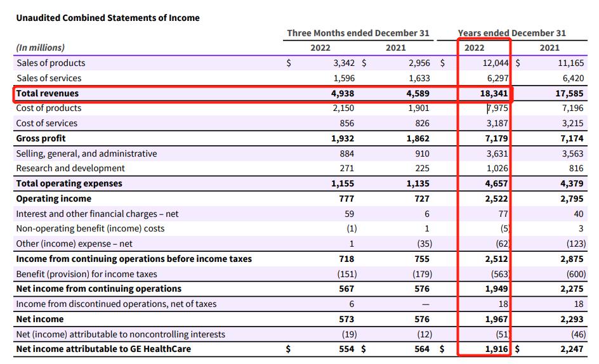Click GE HealthCare net income 554
The width and height of the screenshot is (599, 364).
coord(346,349)
